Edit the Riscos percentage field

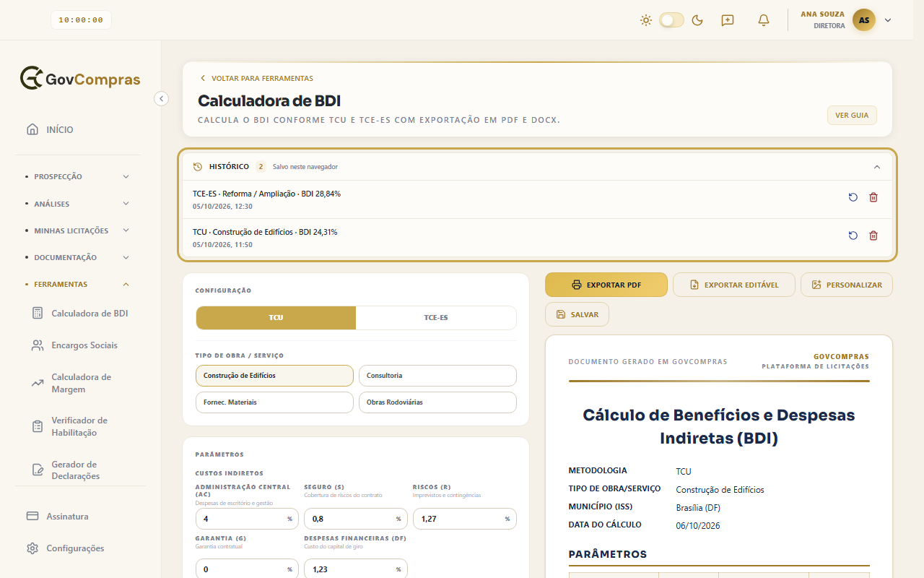[464, 519]
